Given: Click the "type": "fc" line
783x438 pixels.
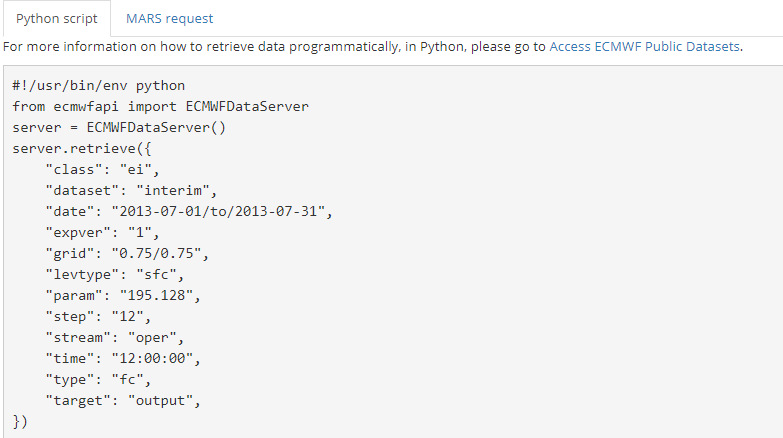Looking at the screenshot, I should (x=98, y=379).
